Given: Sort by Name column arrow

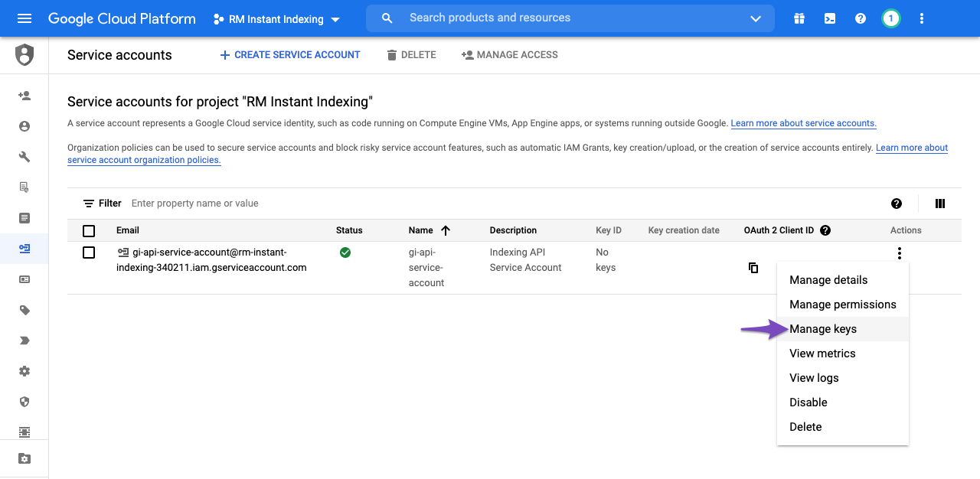Looking at the screenshot, I should coord(446,230).
